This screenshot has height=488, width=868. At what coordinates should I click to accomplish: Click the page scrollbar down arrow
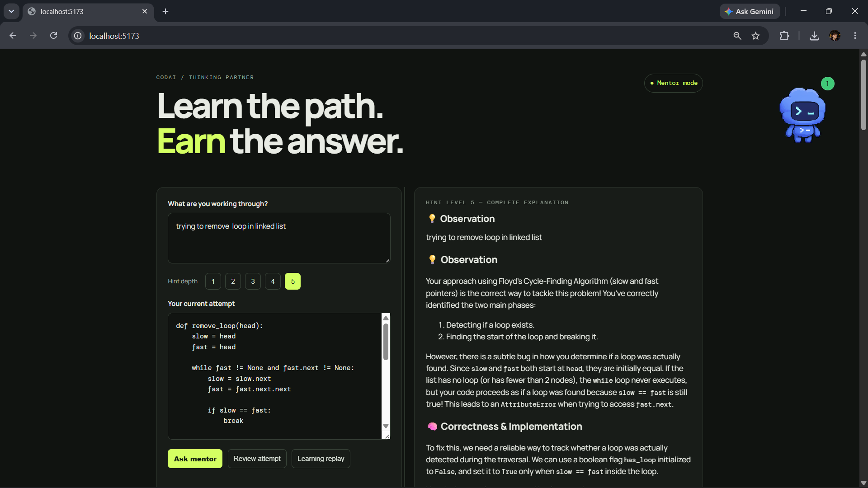pos(863,483)
